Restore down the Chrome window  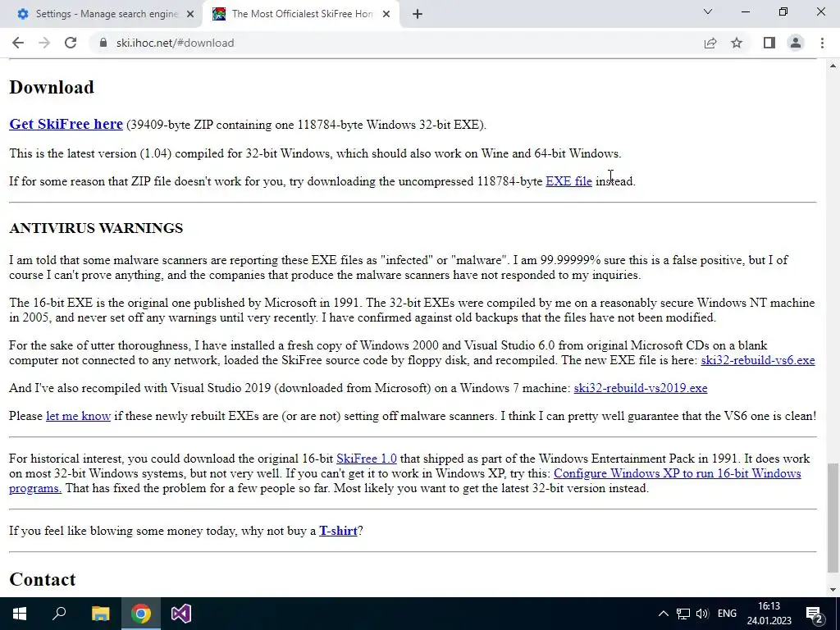[x=783, y=11]
